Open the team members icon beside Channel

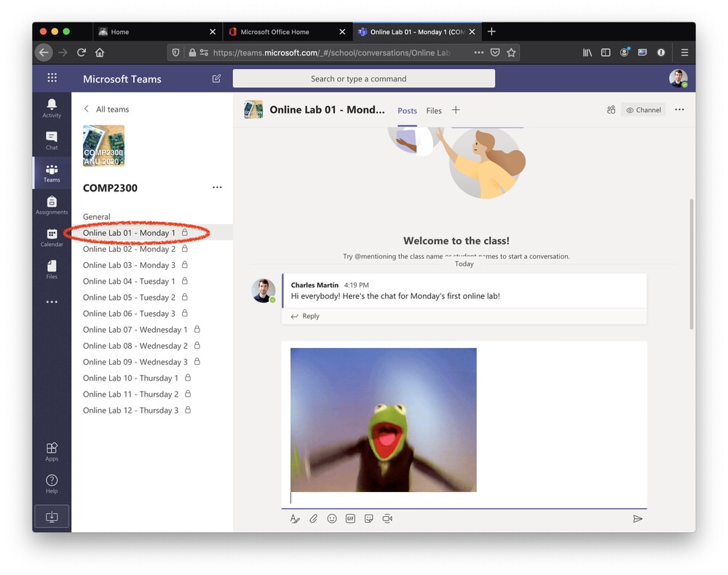(x=611, y=110)
